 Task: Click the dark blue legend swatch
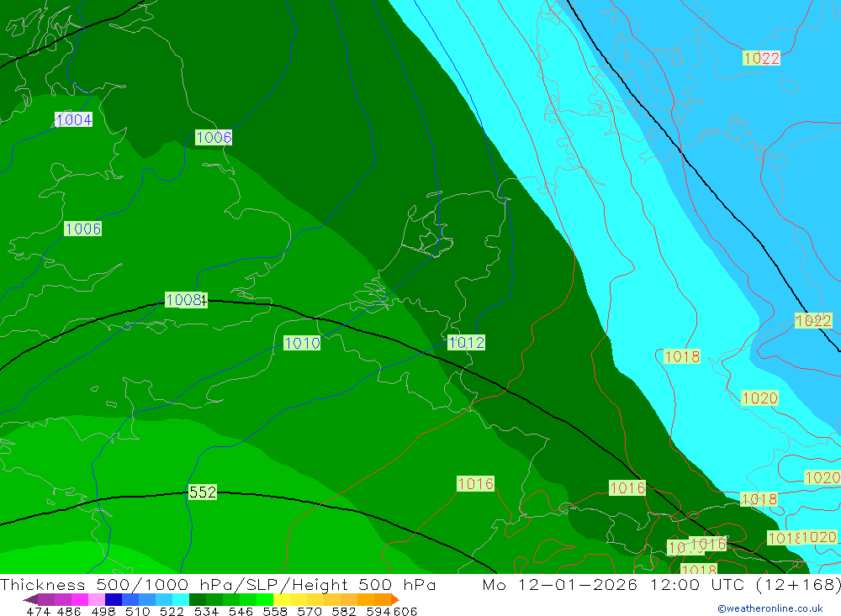(114, 599)
